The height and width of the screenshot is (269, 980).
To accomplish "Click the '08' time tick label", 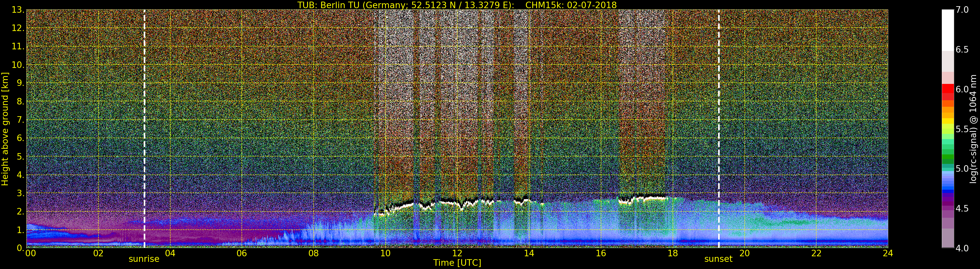I will click(x=313, y=253).
